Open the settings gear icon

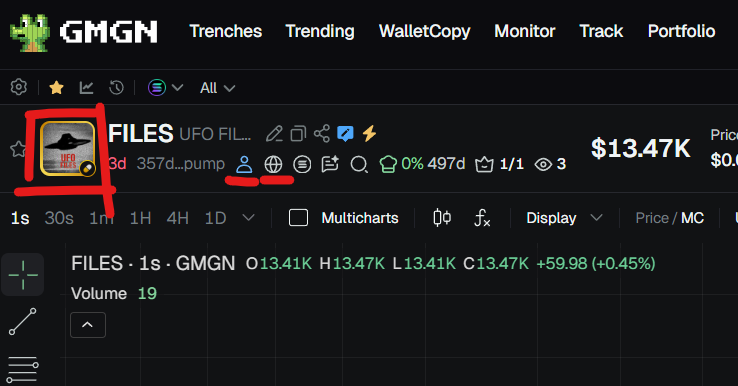(x=19, y=87)
